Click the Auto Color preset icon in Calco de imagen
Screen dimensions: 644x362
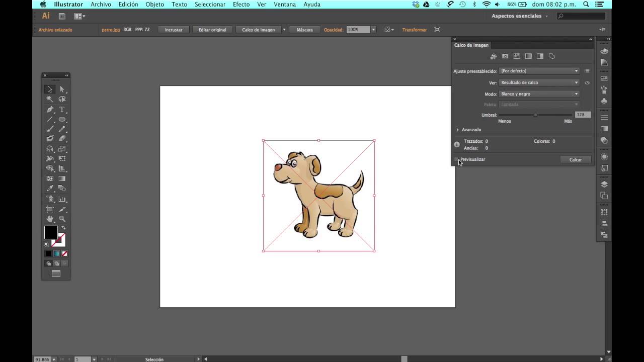tap(493, 56)
